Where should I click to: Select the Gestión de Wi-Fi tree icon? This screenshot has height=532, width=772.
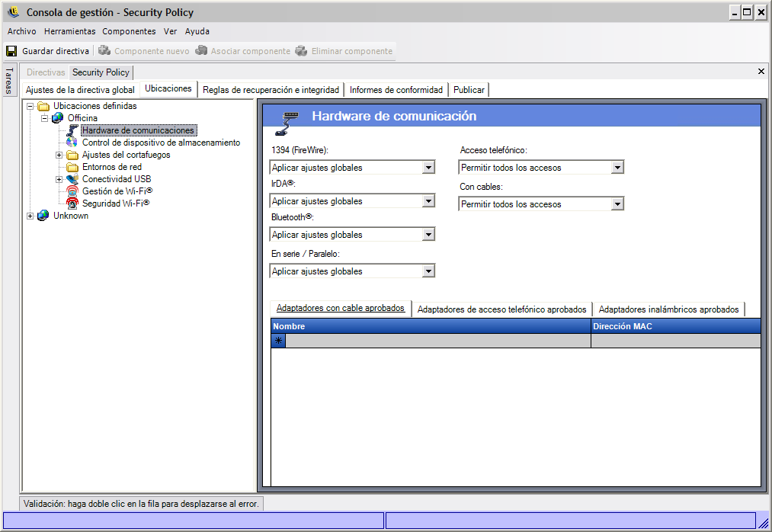[x=72, y=191]
